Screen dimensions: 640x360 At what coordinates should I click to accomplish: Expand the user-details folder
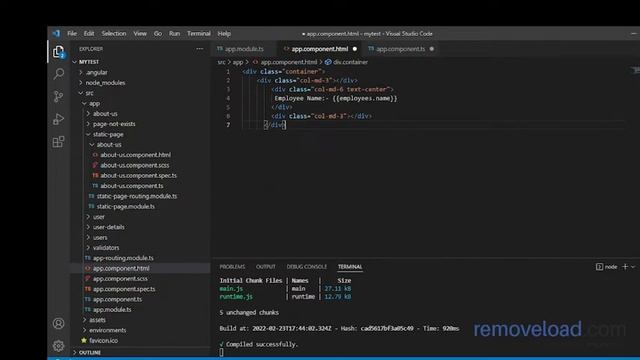[x=141, y=227]
